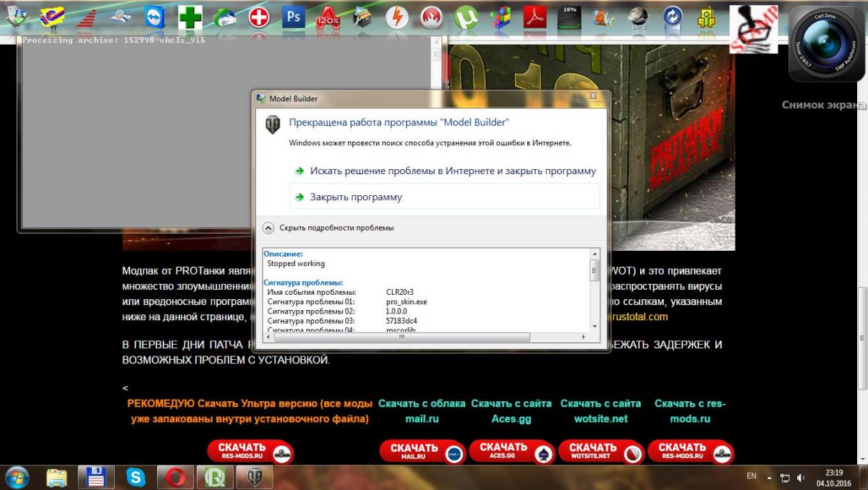Open the orange lightning bolt app icon
This screenshot has height=490, width=868.
(396, 17)
